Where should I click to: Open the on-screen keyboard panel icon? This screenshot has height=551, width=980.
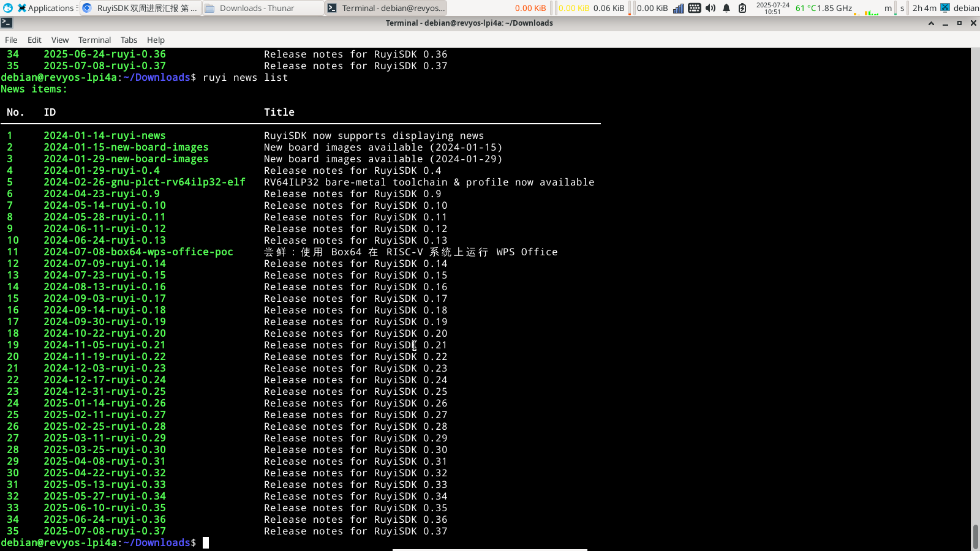(694, 8)
